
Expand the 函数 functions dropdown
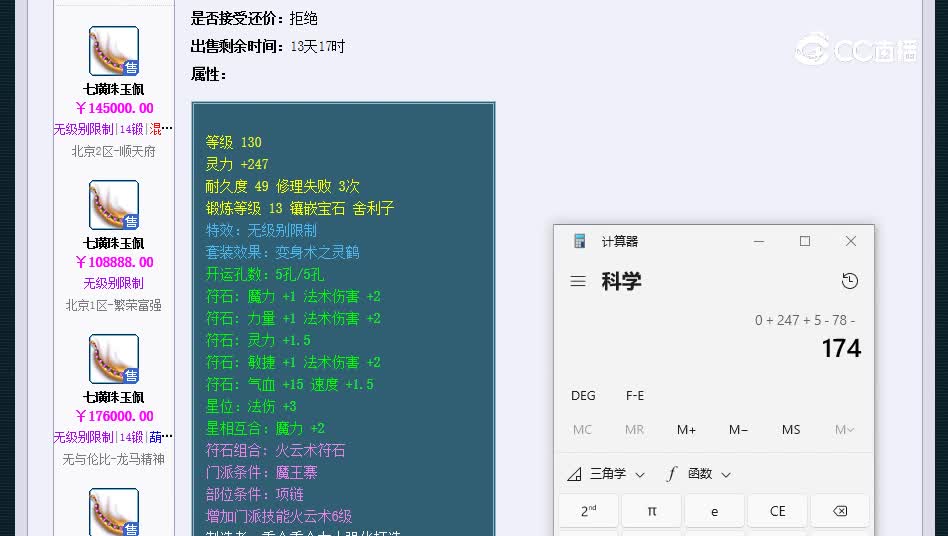[x=699, y=474]
